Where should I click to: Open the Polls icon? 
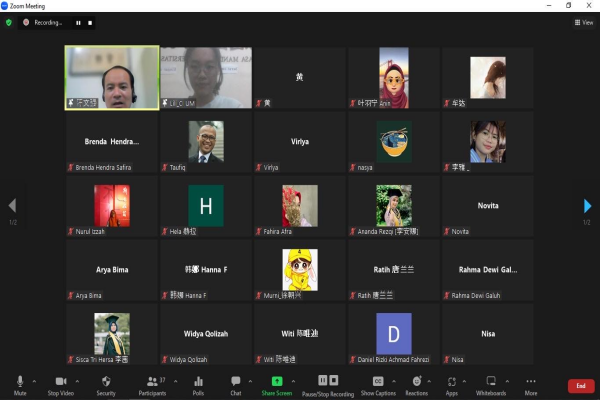coord(198,384)
